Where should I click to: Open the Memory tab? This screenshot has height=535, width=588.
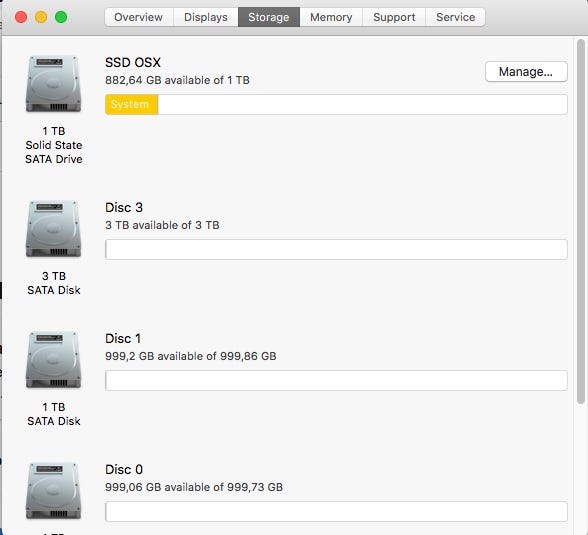point(331,17)
